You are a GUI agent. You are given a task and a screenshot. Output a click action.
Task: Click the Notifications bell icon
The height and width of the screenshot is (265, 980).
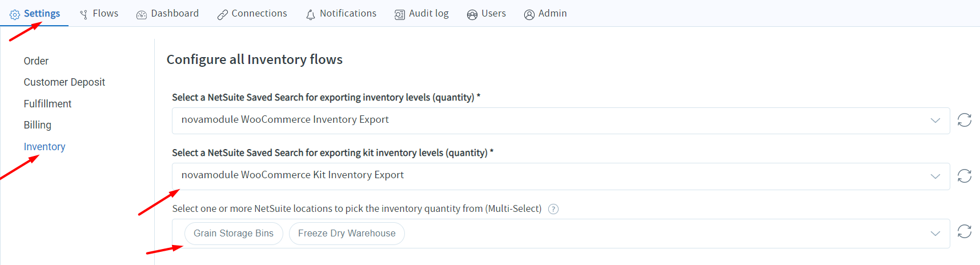pos(311,15)
